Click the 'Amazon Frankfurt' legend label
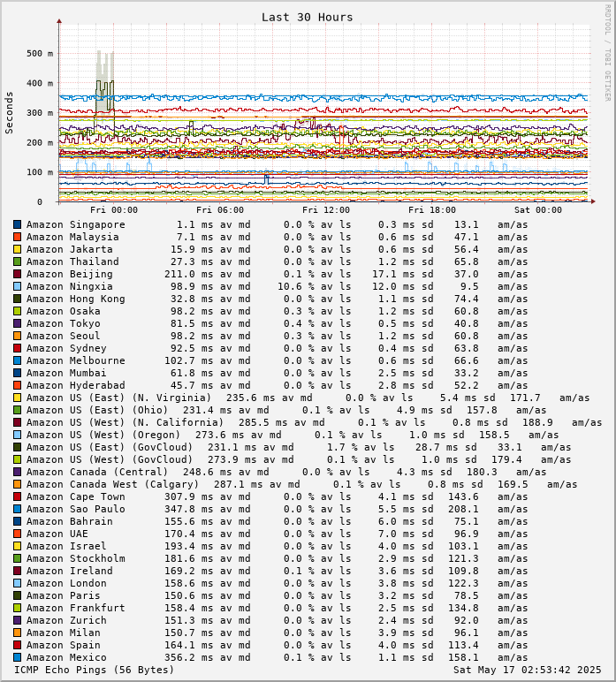 tap(76, 608)
